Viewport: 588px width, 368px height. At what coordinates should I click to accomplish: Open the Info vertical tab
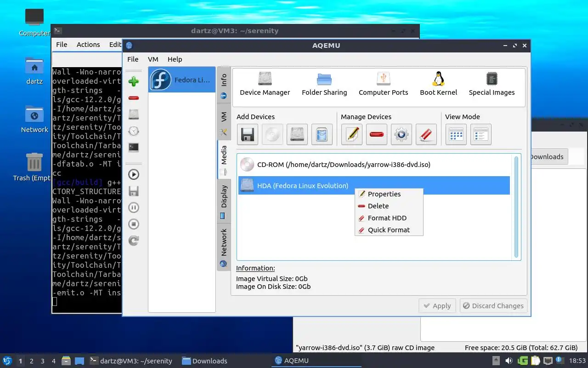pos(224,86)
